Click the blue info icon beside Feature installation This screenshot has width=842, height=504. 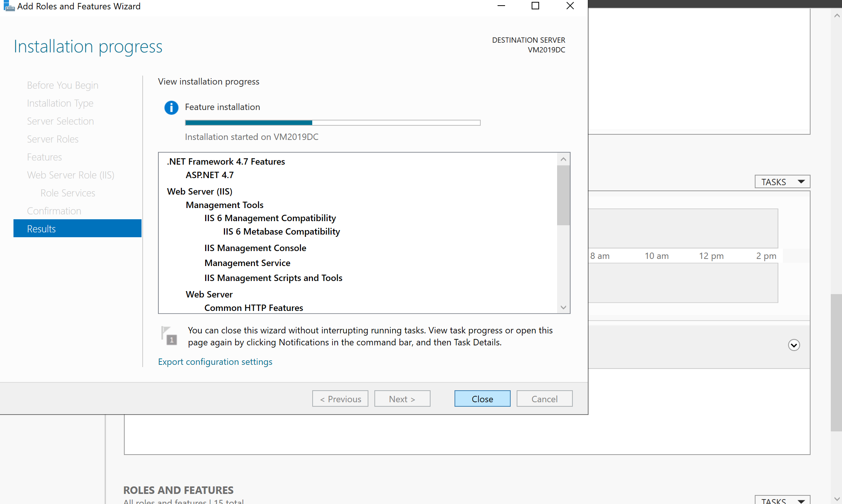(x=171, y=108)
